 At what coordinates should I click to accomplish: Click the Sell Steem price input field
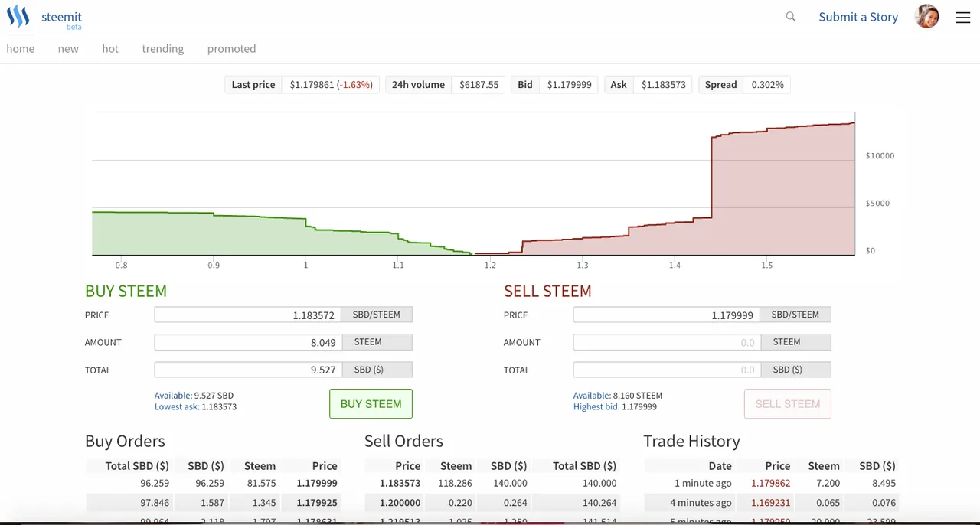pos(666,315)
